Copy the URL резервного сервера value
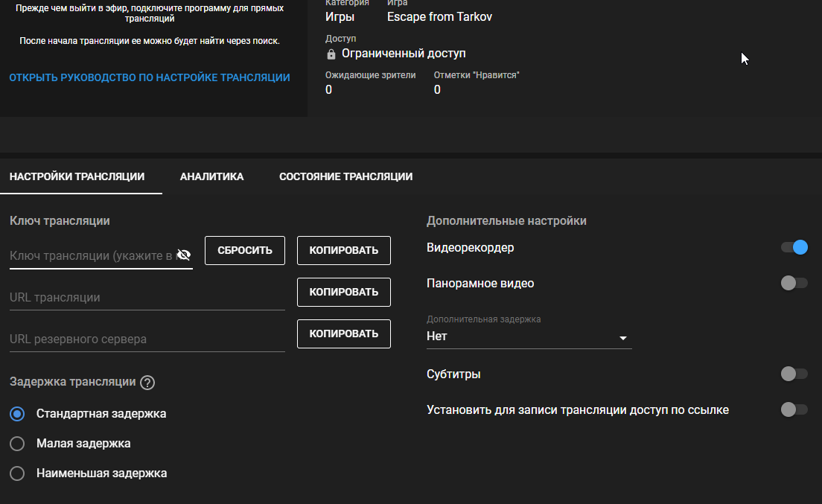Screen dimensions: 822x504 point(344,334)
